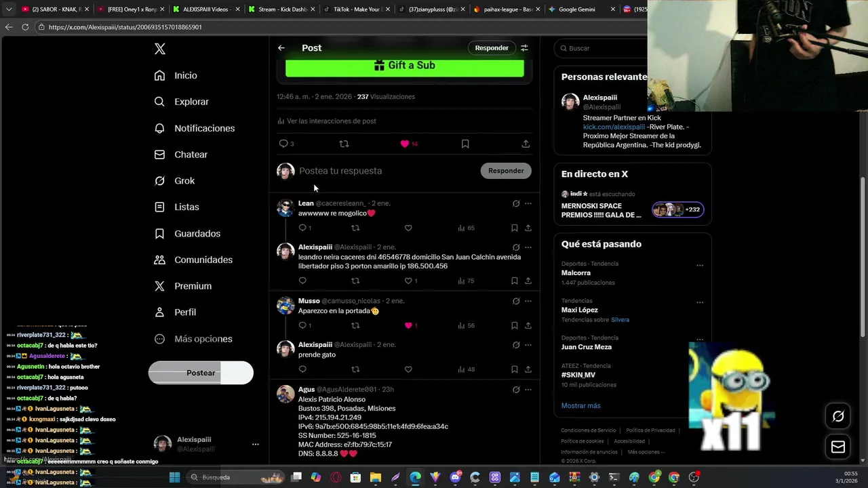View analytics of Lean's reply showing 65

[466, 228]
